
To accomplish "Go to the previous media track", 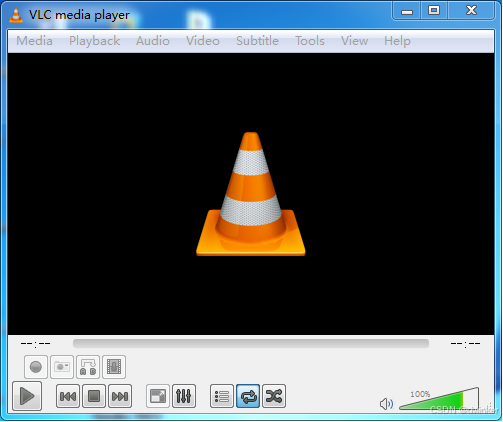I will [x=68, y=396].
